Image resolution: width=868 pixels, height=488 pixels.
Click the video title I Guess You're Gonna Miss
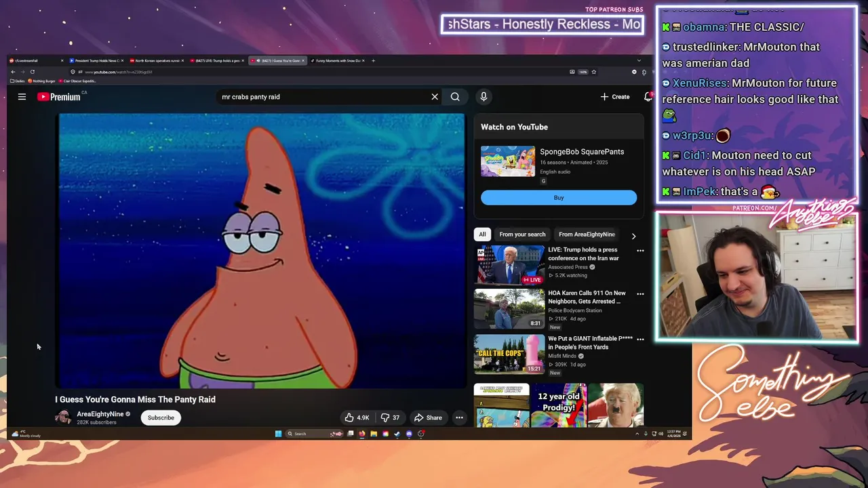coord(135,399)
